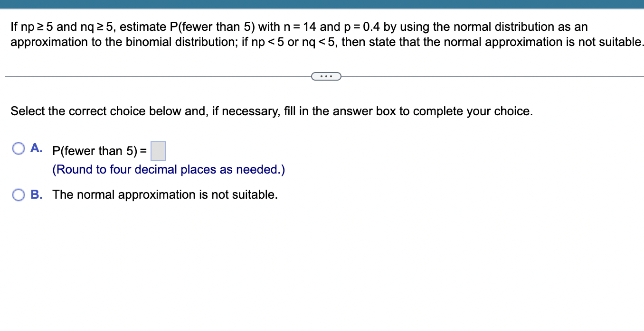This screenshot has width=644, height=331.
Task: Select radio button for choice B
Action: point(18,194)
